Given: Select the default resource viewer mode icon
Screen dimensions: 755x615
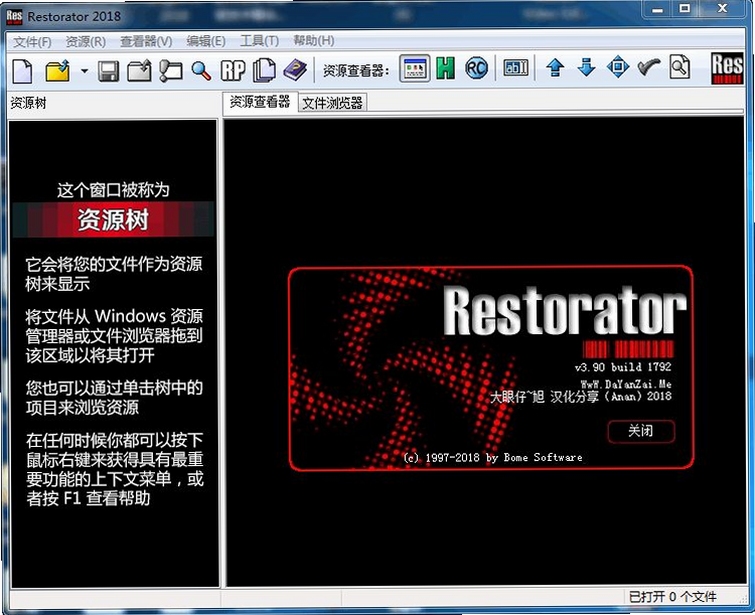Looking at the screenshot, I should pos(415,68).
